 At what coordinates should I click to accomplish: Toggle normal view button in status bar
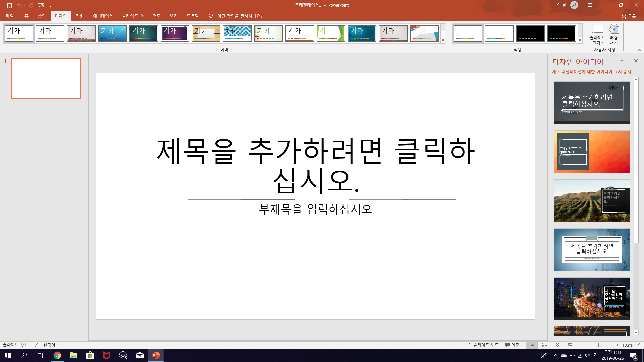click(532, 345)
